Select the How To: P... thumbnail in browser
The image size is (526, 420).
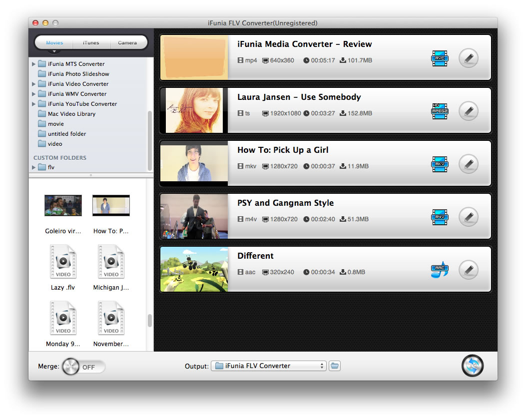[111, 205]
